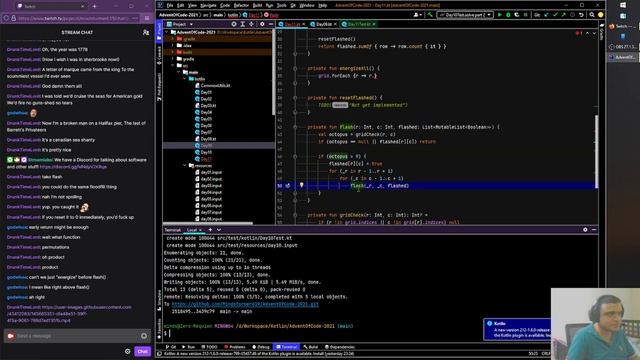Click the Debug bug icon in toolbar

click(508, 15)
